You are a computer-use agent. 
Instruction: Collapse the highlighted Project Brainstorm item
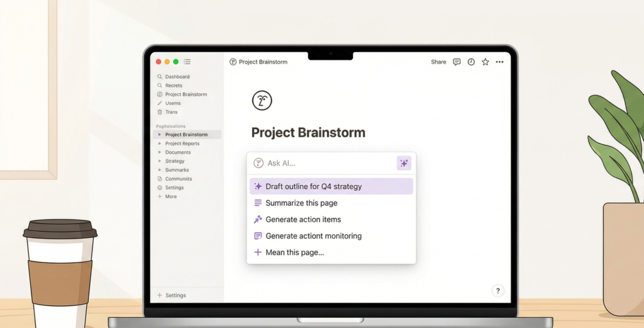click(x=160, y=135)
